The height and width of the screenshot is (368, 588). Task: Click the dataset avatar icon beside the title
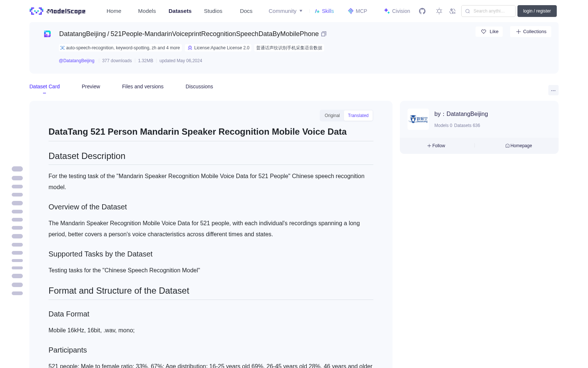click(x=47, y=34)
